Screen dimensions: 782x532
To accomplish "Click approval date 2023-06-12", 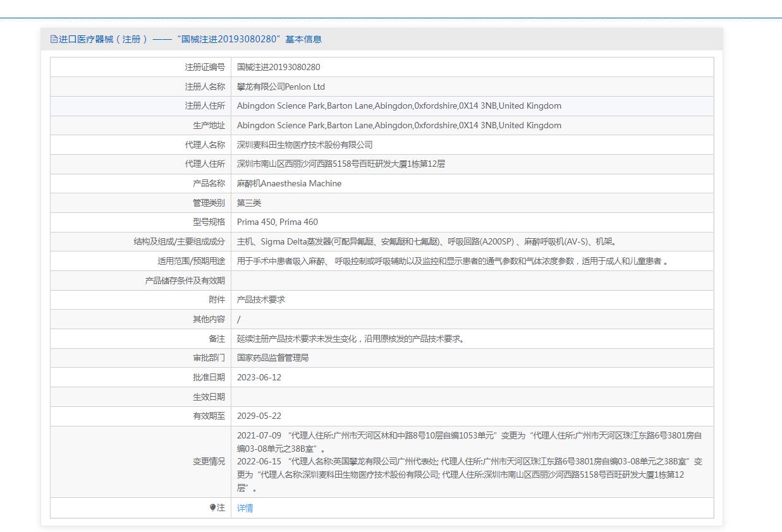I will [x=259, y=377].
